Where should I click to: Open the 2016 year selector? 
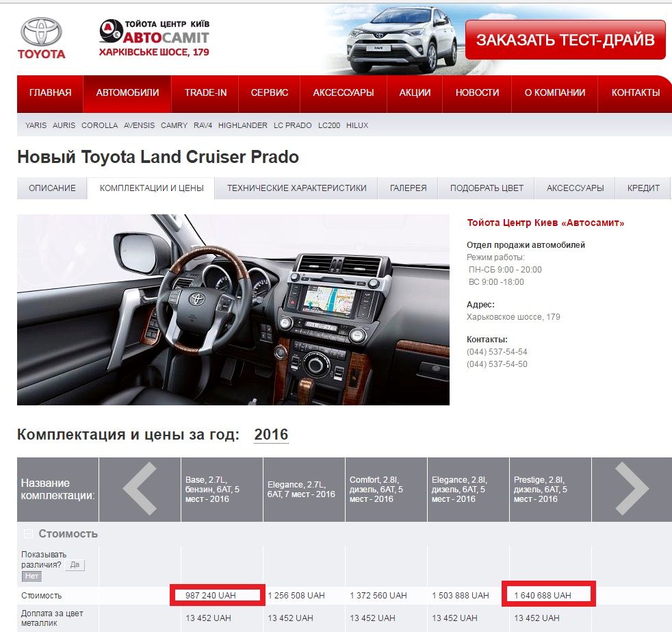[x=271, y=435]
